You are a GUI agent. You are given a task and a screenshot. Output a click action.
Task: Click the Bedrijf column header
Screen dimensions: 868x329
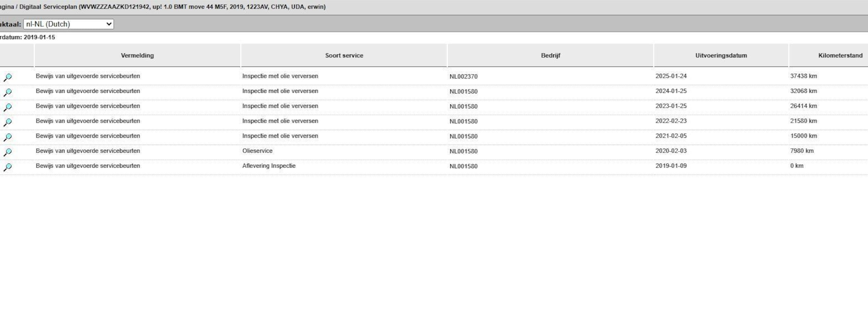click(x=550, y=56)
